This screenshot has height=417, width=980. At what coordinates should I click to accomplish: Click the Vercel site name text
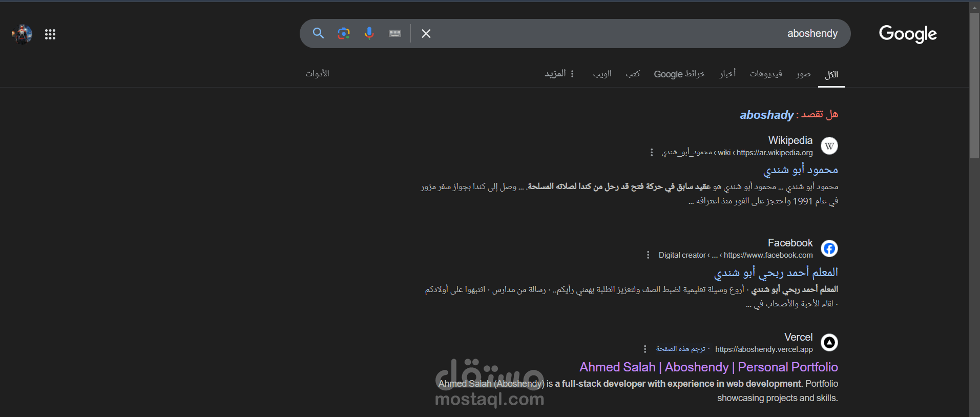click(x=799, y=337)
